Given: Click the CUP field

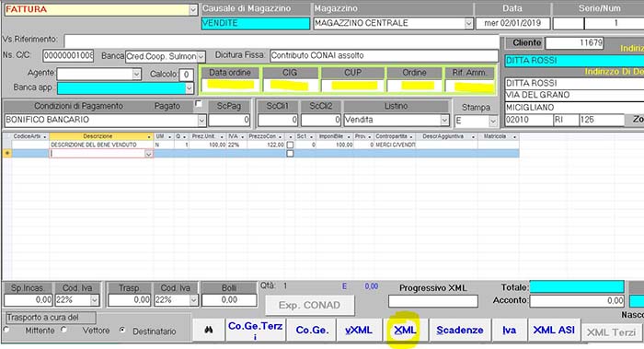Looking at the screenshot, I should tap(353, 86).
